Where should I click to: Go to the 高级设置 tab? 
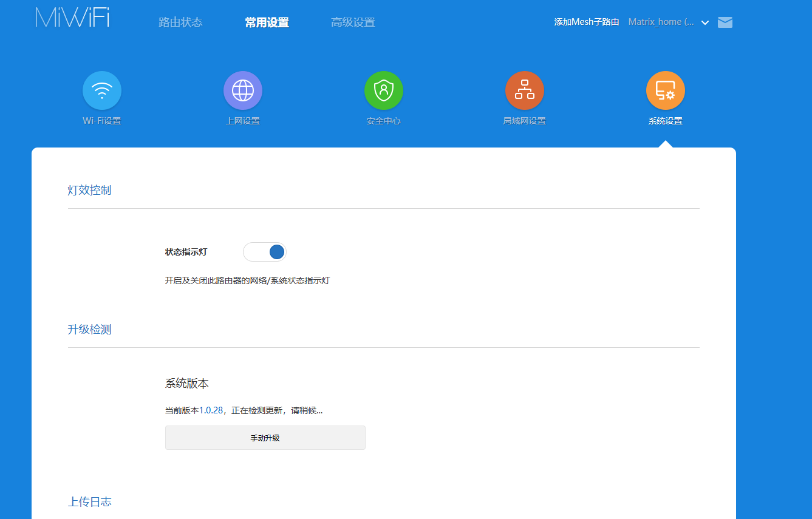[x=353, y=22]
